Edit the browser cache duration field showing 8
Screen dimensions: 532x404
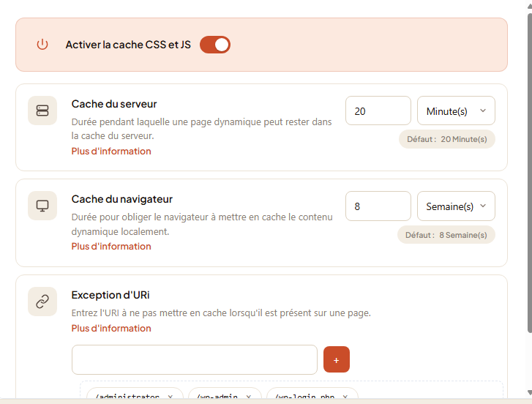coord(378,206)
